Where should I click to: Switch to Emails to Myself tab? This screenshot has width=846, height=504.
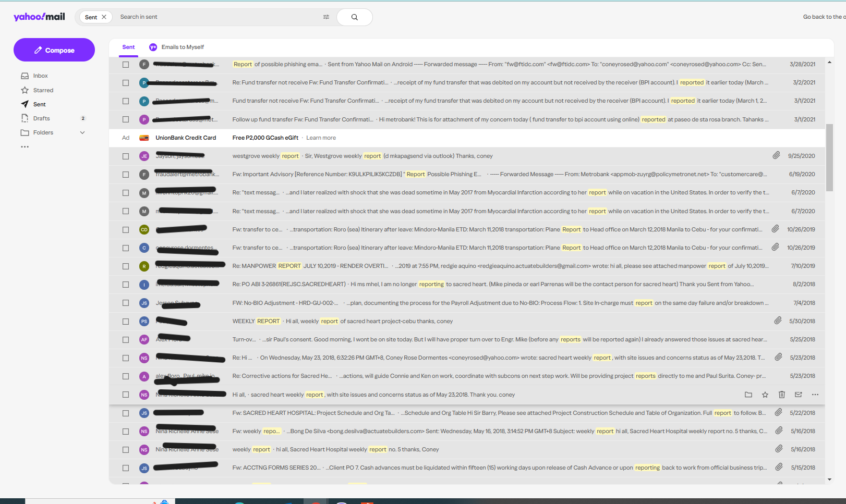coord(183,47)
